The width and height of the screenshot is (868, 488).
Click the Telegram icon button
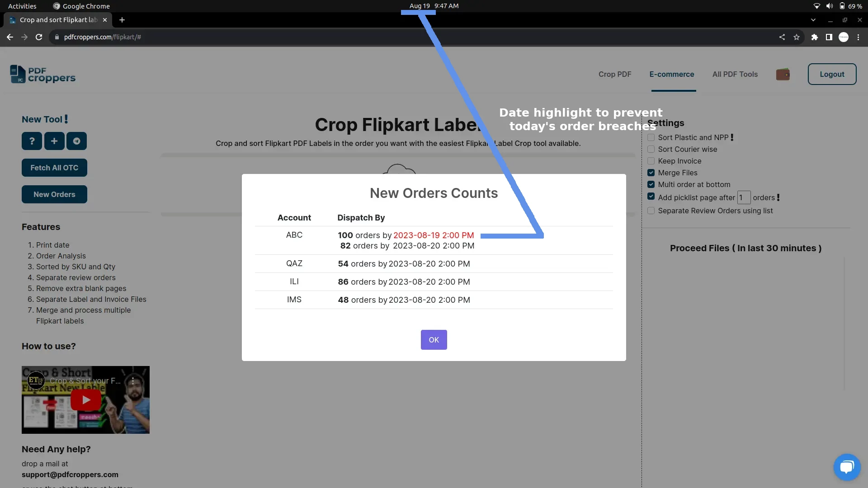click(x=76, y=141)
